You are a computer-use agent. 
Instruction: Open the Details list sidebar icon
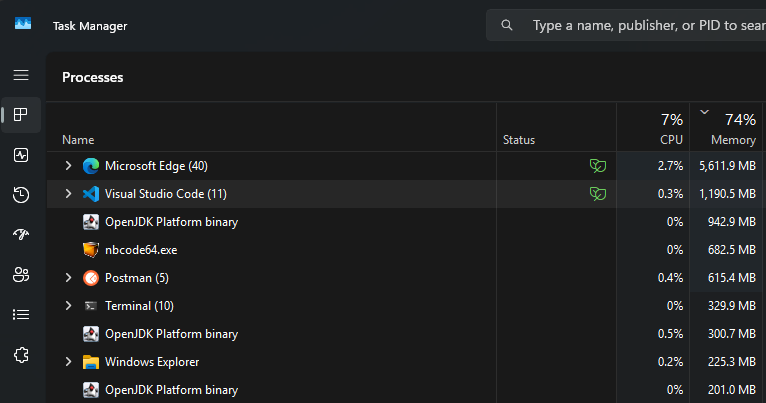[21, 315]
